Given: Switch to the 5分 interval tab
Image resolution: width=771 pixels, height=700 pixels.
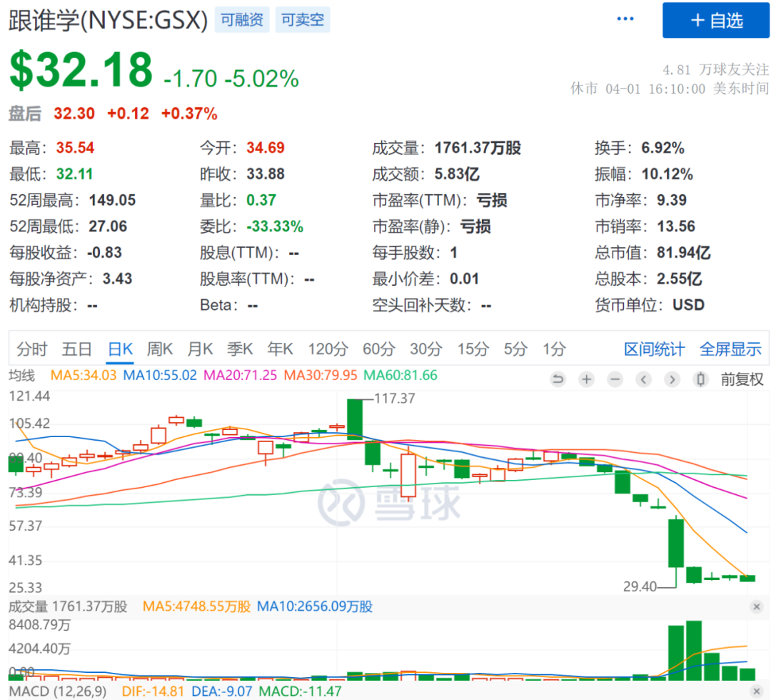Looking at the screenshot, I should (x=515, y=349).
